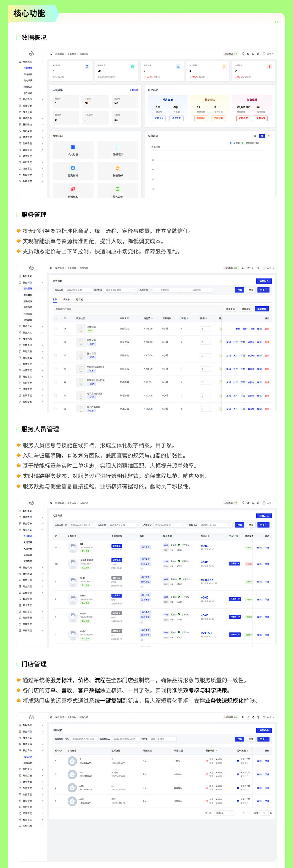Click the search icon in the 机构列表 page top bar

pos(243,717)
